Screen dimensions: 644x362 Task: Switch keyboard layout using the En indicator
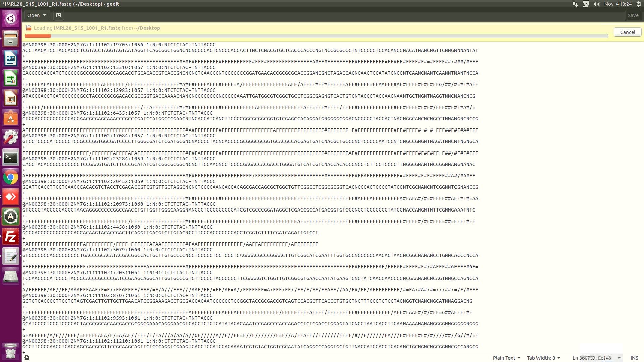click(586, 4)
